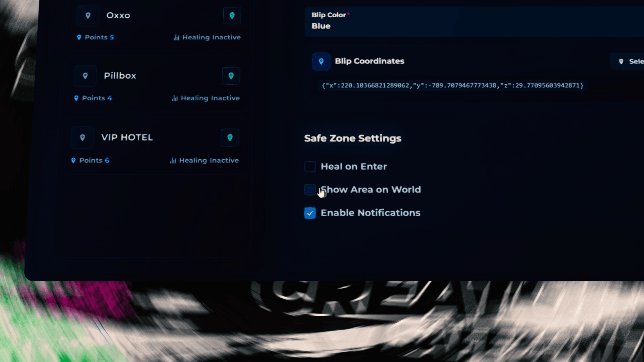Click the Points 5 label under Oxxo

[x=99, y=37]
